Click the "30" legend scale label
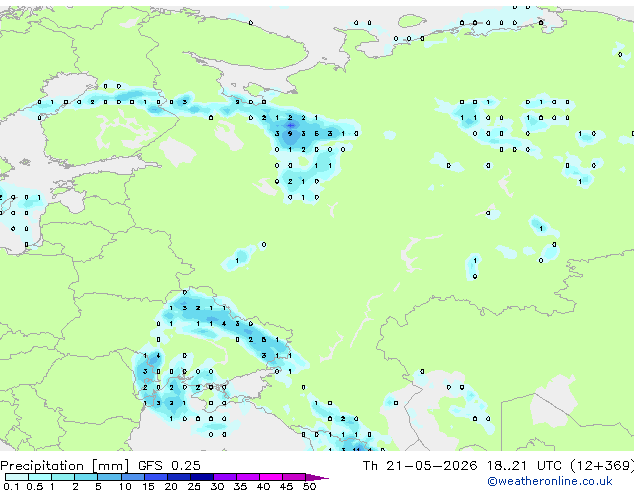This screenshot has width=634, height=490. tap(217, 486)
